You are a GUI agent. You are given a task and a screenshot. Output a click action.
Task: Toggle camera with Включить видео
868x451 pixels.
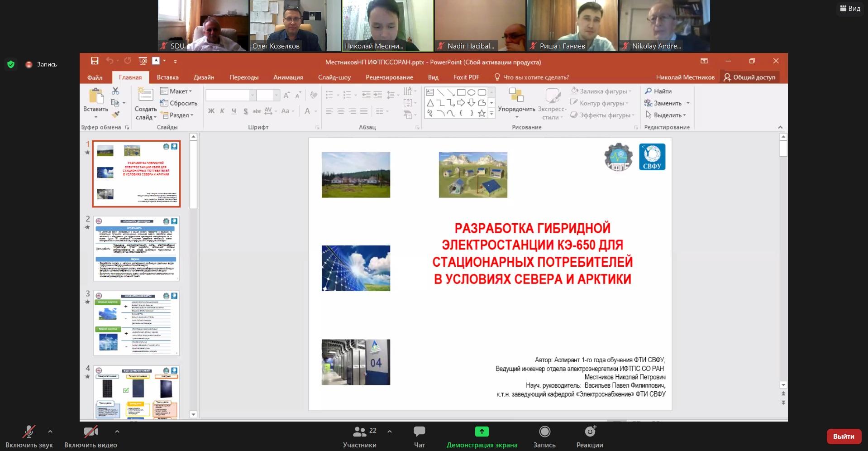[x=91, y=432]
